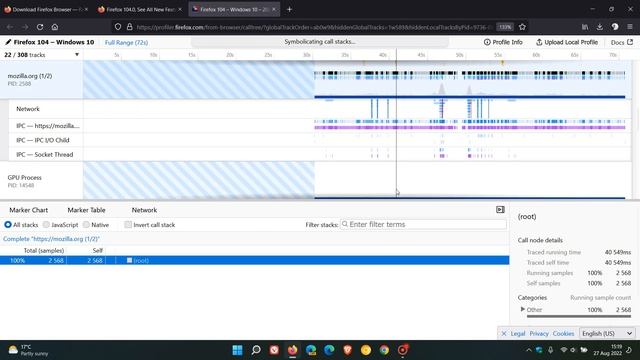Reload the current profiler page
640x360 pixels.
point(40,27)
